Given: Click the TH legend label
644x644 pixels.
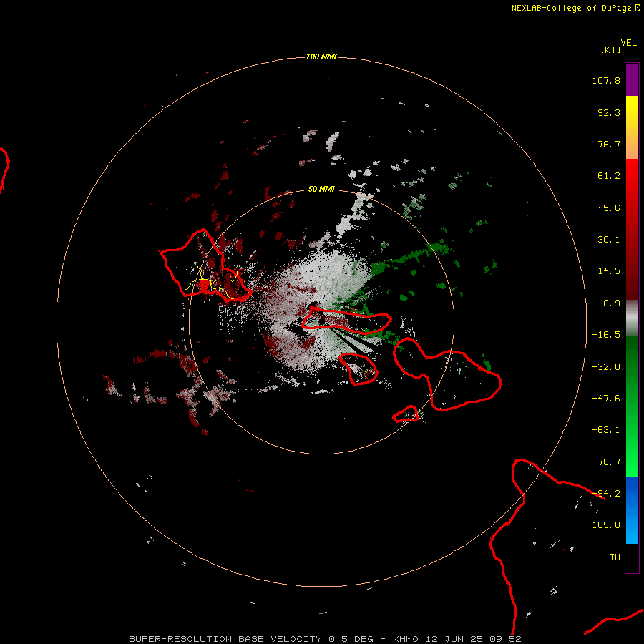Looking at the screenshot, I should pyautogui.click(x=615, y=557).
